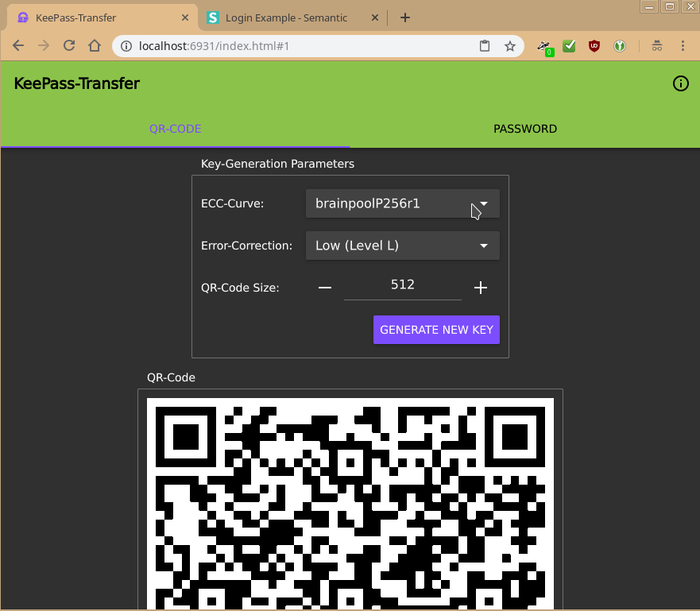Close the KeePass-Transfer tab
The height and width of the screenshot is (611, 700).
[185, 17]
